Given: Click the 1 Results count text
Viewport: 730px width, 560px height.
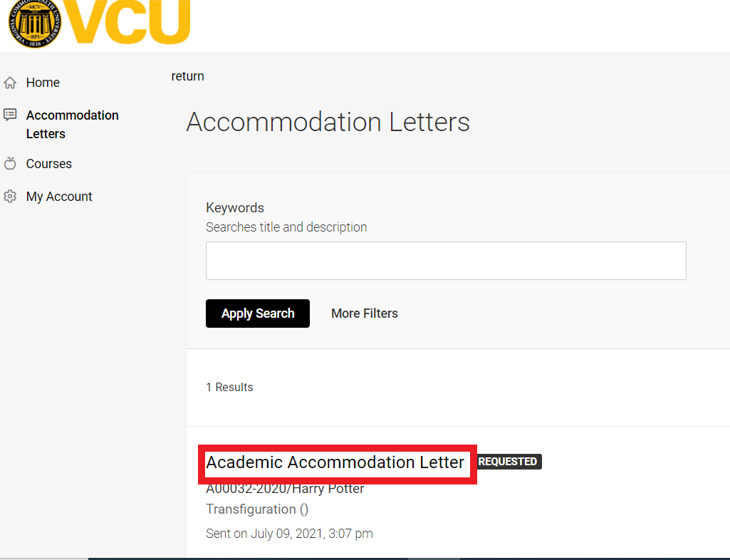Looking at the screenshot, I should [x=229, y=387].
